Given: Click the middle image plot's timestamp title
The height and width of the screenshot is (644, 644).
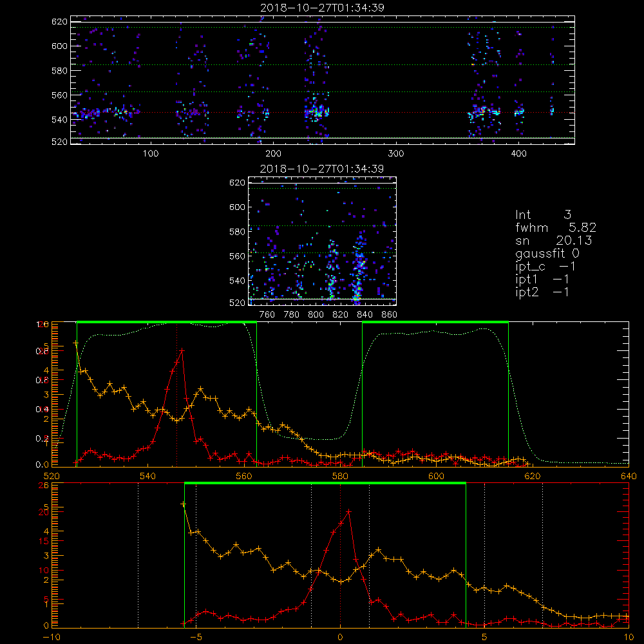Looking at the screenshot, I should point(322,169).
